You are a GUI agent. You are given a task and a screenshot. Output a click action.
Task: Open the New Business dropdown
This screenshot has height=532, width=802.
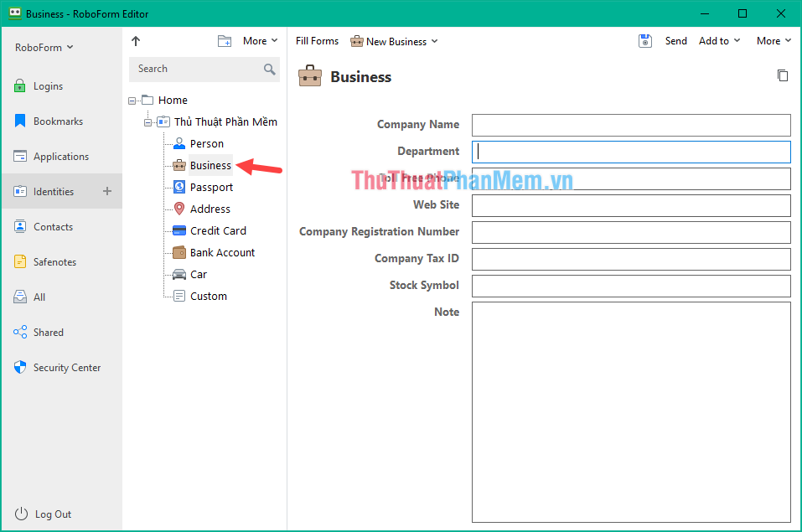394,40
